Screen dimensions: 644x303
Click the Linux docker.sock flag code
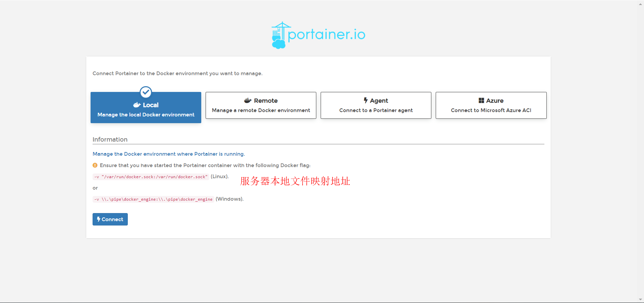pyautogui.click(x=151, y=177)
